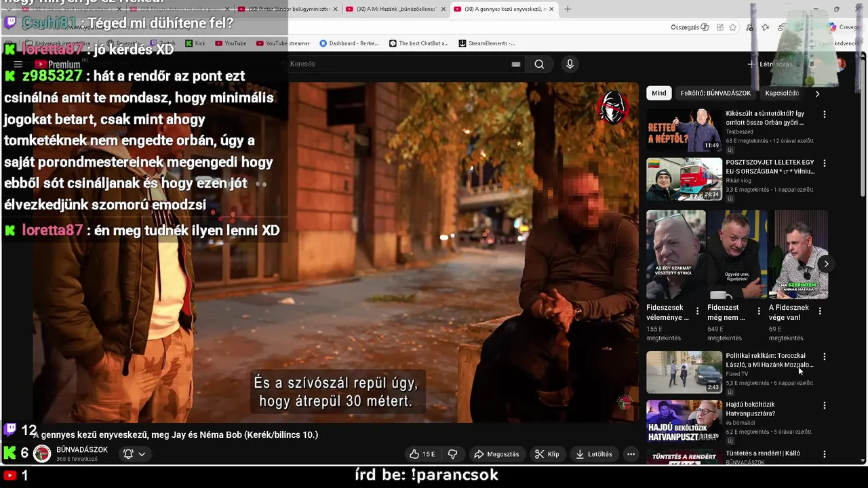Select Feltöltő: BŰNVADÁSZOK filter chip

pos(715,93)
